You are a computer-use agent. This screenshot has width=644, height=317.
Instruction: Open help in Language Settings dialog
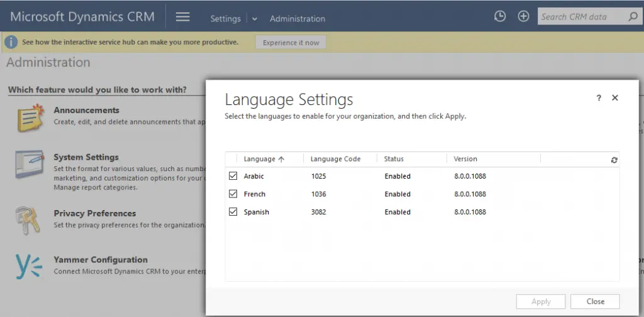pyautogui.click(x=599, y=98)
